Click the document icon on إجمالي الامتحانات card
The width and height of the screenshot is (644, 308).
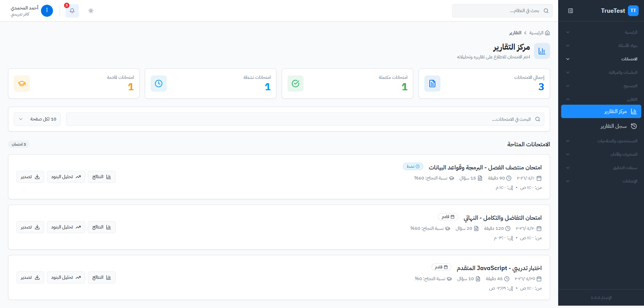coord(432,84)
